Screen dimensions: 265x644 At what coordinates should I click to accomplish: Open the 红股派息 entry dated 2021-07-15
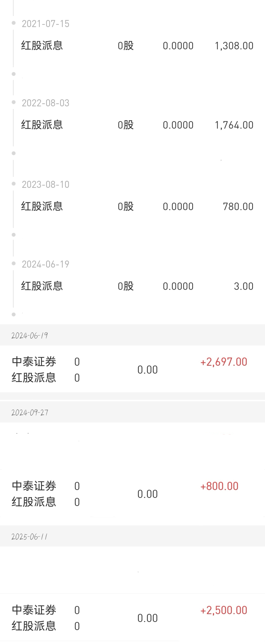tap(42, 46)
